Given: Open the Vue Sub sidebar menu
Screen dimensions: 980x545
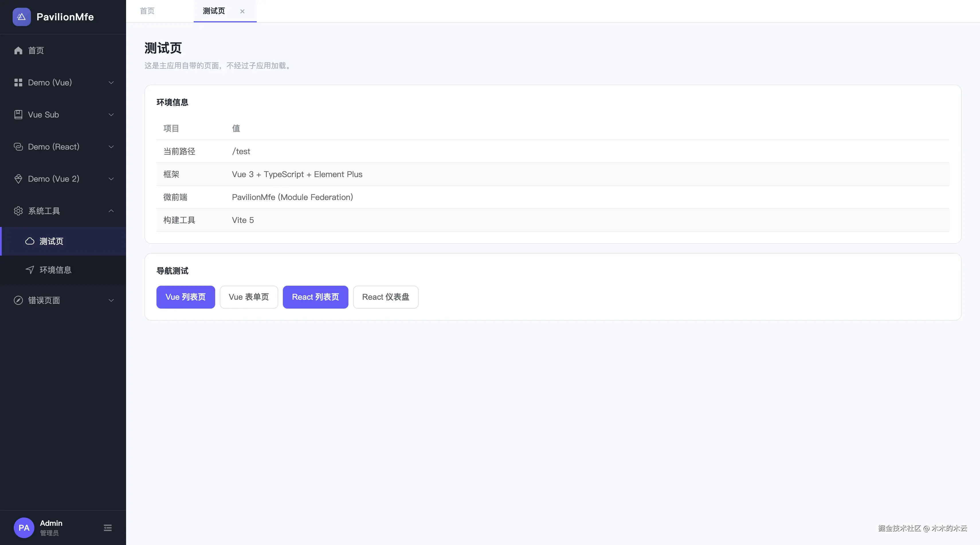Looking at the screenshot, I should [63, 115].
